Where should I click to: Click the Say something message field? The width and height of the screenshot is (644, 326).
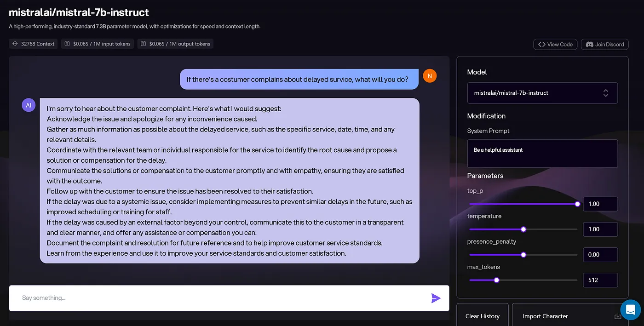click(x=221, y=298)
